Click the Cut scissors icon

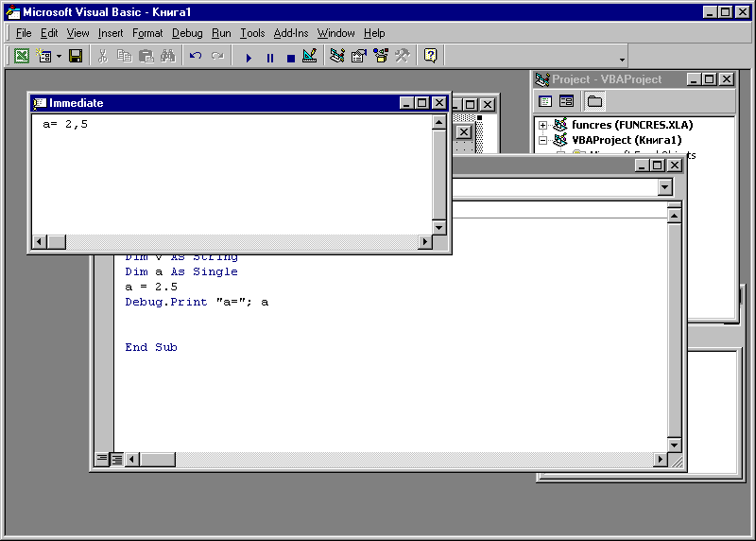click(102, 56)
